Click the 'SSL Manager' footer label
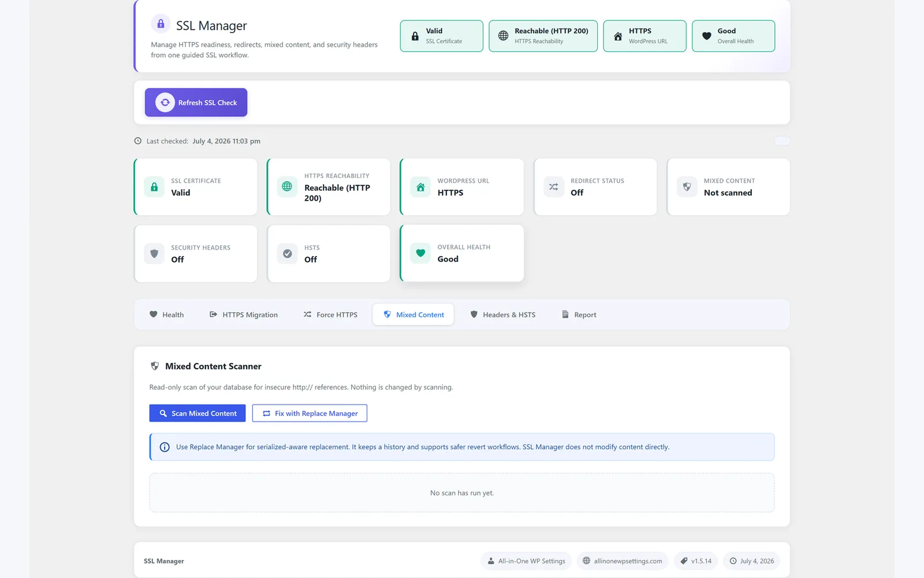 (x=164, y=561)
